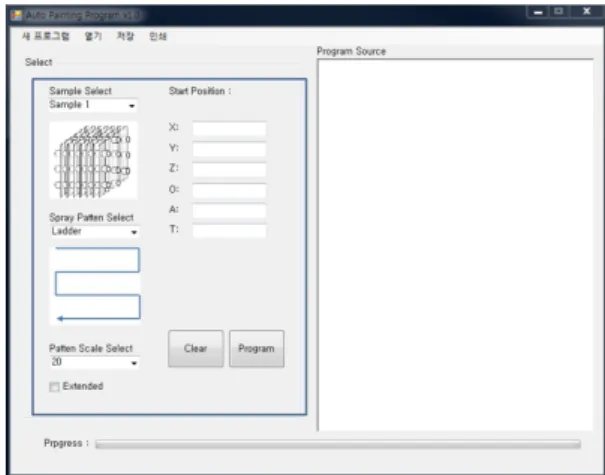Close the Auto Painting Program window

(586, 12)
